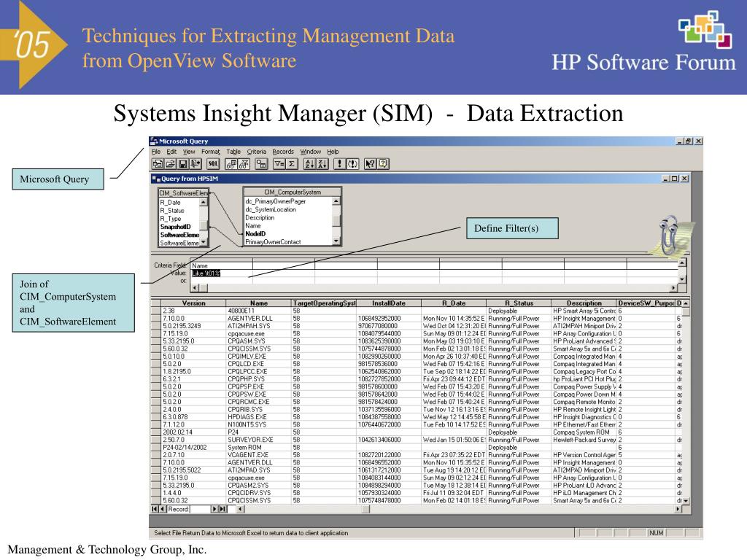Click the Clippy Office Assistant character

[x=670, y=236]
